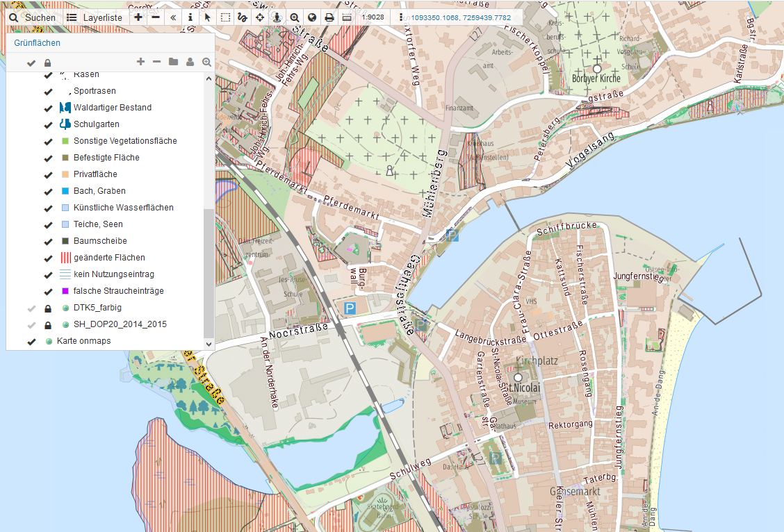The image size is (784, 532).
Task: Click the info query tool icon
Action: [190, 17]
